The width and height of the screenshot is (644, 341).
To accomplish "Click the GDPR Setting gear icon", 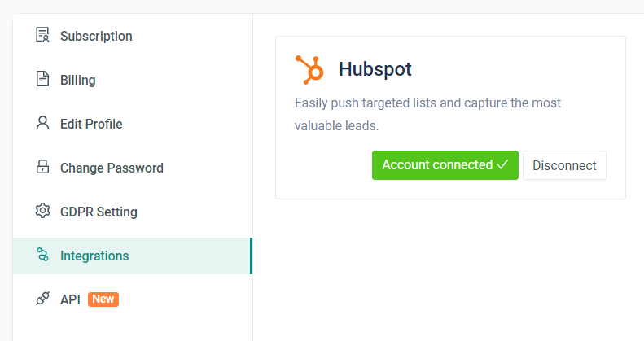I will (42, 212).
